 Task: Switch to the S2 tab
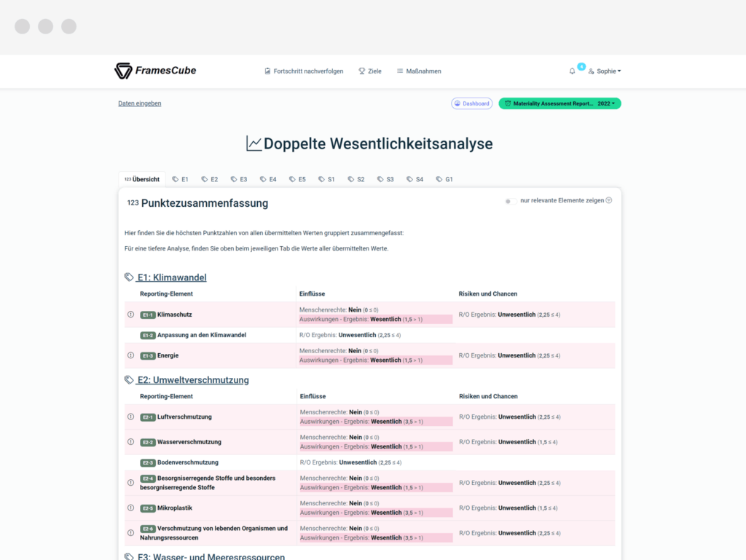coord(356,179)
